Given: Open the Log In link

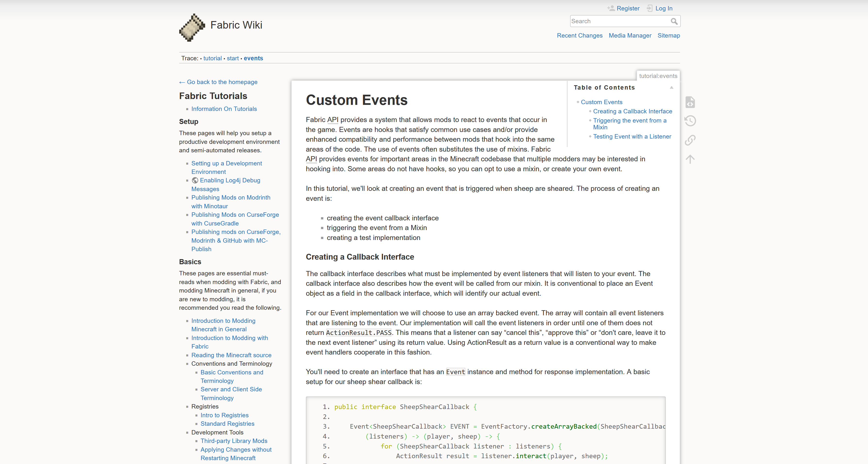Looking at the screenshot, I should pyautogui.click(x=664, y=8).
